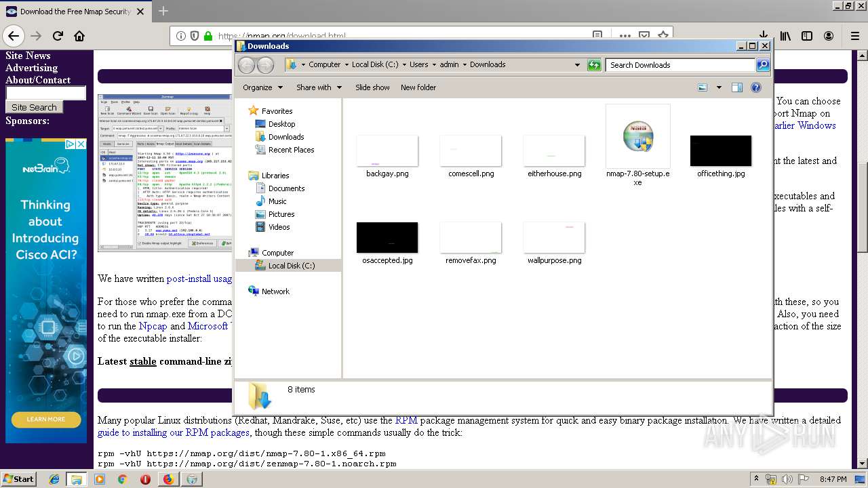Image resolution: width=868 pixels, height=488 pixels.
Task: Select Computer in navigation pane
Action: click(x=277, y=253)
